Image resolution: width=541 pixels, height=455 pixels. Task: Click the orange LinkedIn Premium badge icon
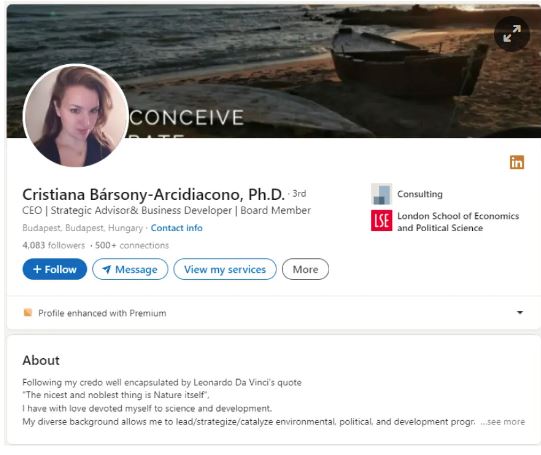click(x=517, y=162)
